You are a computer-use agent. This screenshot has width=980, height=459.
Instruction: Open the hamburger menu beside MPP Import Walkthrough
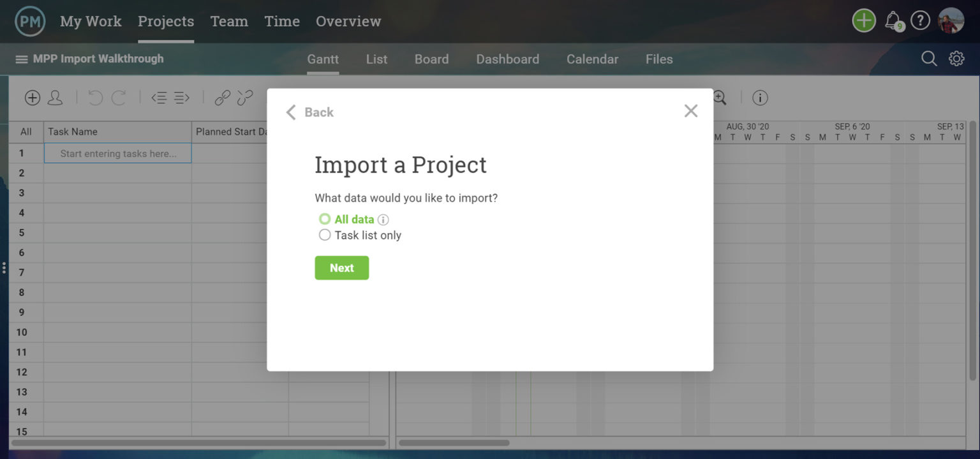coord(21,58)
